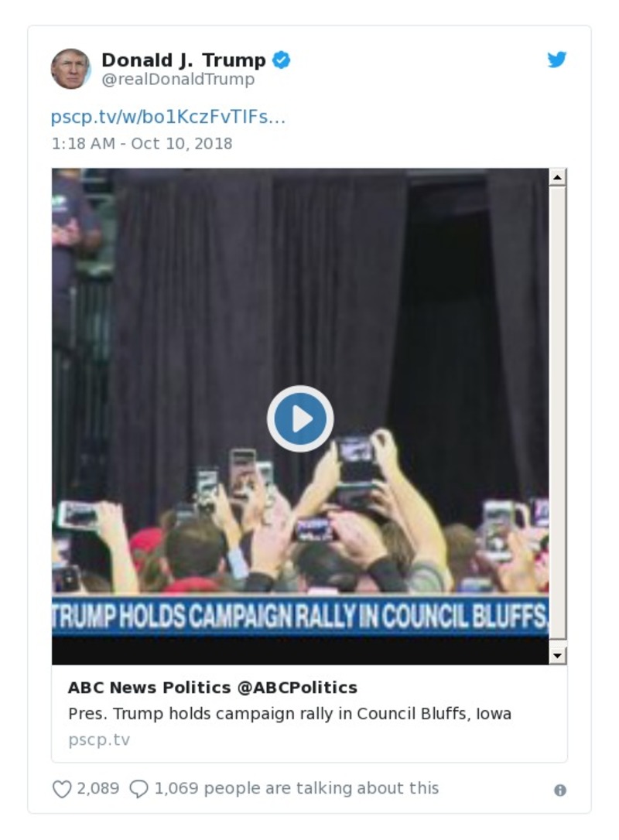Click the Twitter bird logo icon
The image size is (619, 840).
tap(557, 60)
